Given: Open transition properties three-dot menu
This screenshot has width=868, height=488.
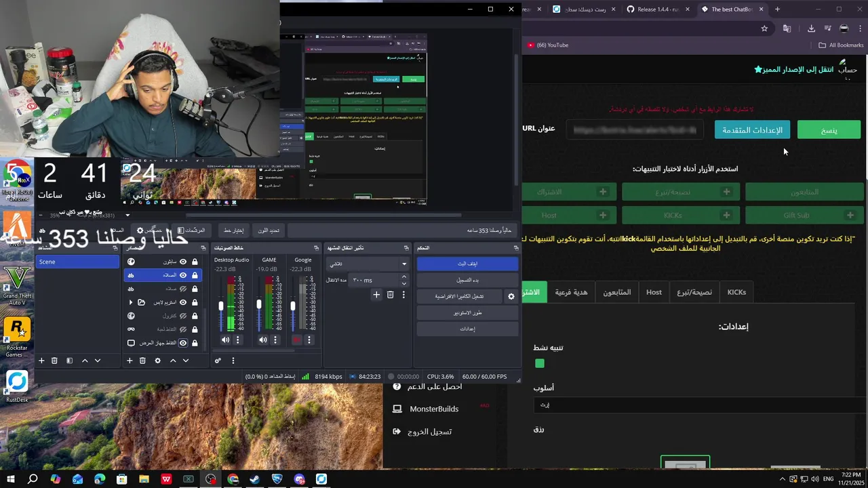Looking at the screenshot, I should point(403,295).
